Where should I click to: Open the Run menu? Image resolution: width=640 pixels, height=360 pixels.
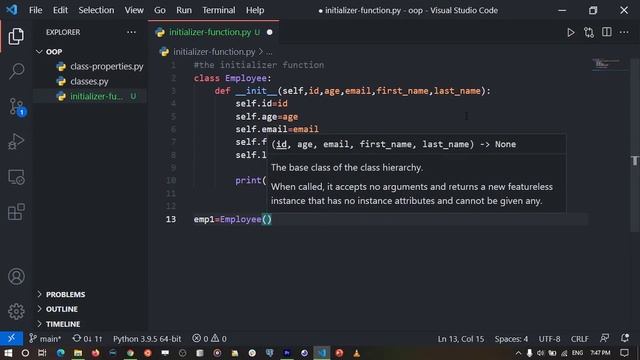point(184,10)
